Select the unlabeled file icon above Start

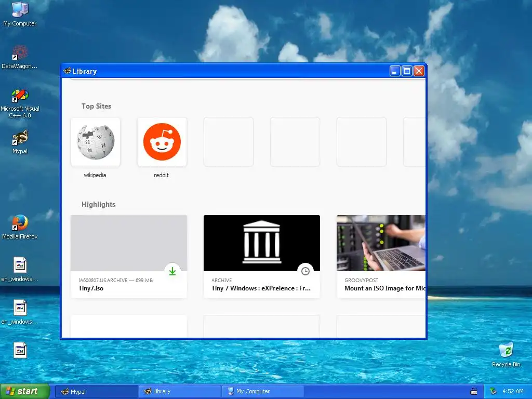coord(20,351)
